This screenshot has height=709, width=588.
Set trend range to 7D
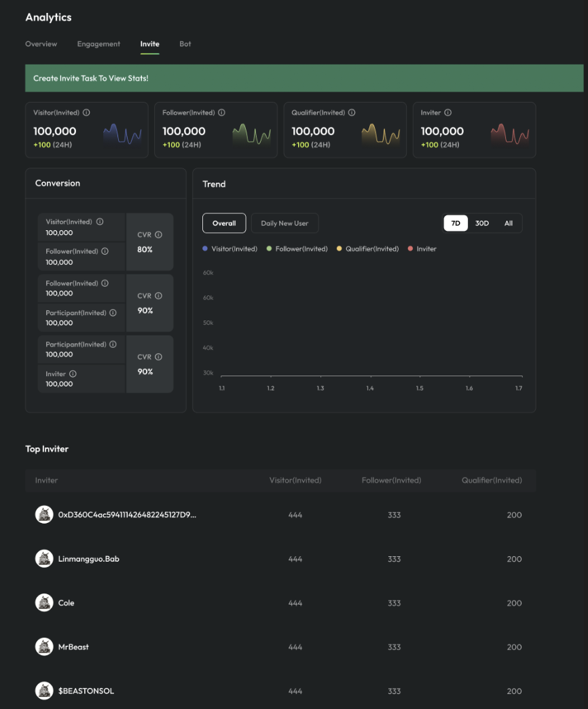pos(456,223)
